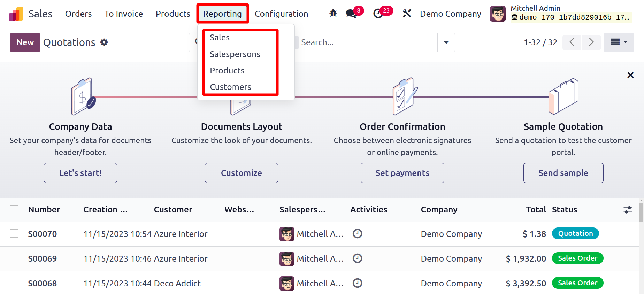This screenshot has height=294, width=644.
Task: Select Salespersons from Reporting menu
Action: point(235,54)
